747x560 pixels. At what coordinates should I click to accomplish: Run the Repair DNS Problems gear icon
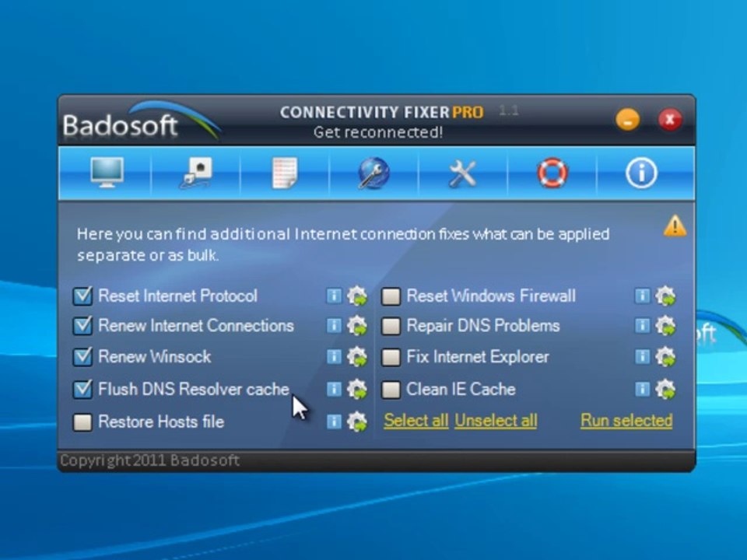pyautogui.click(x=665, y=326)
